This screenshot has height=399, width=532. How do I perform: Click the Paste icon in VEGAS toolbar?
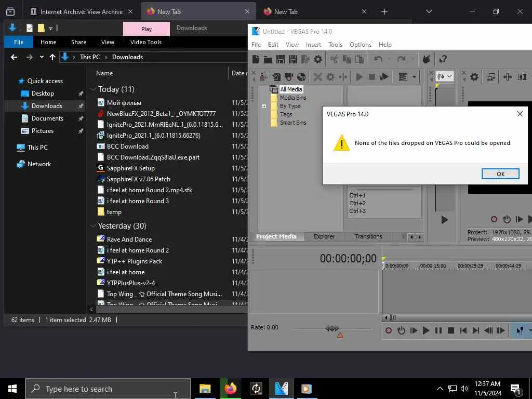tap(360, 59)
